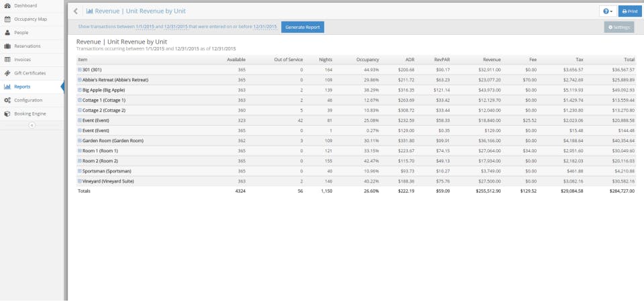Select the Booking Engine cube icon

pyautogui.click(x=7, y=114)
